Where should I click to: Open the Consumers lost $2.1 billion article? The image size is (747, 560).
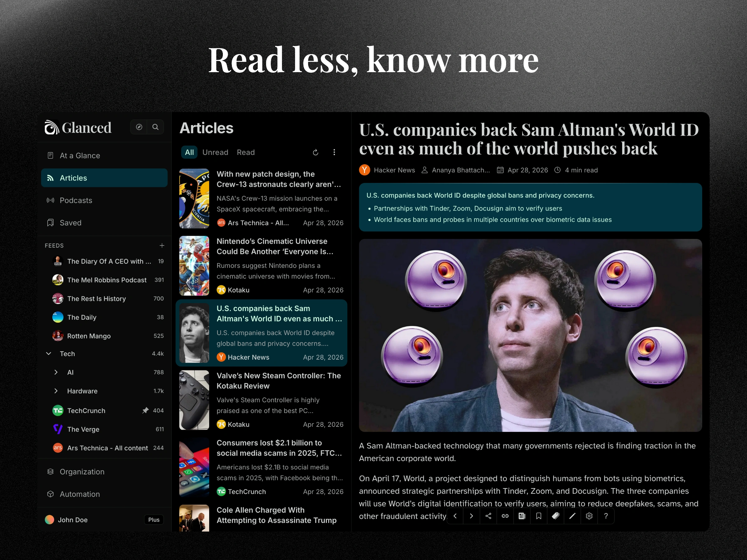tap(261, 467)
